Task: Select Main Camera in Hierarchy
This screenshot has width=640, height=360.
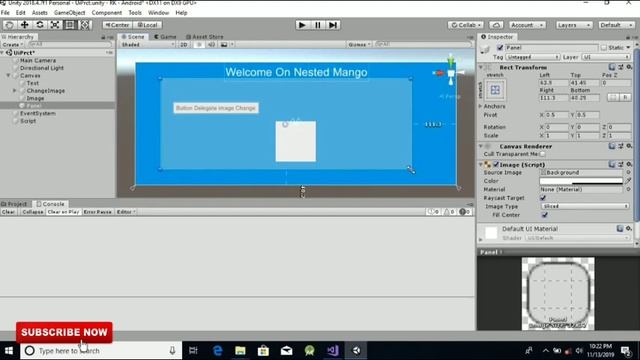Action: click(38, 60)
